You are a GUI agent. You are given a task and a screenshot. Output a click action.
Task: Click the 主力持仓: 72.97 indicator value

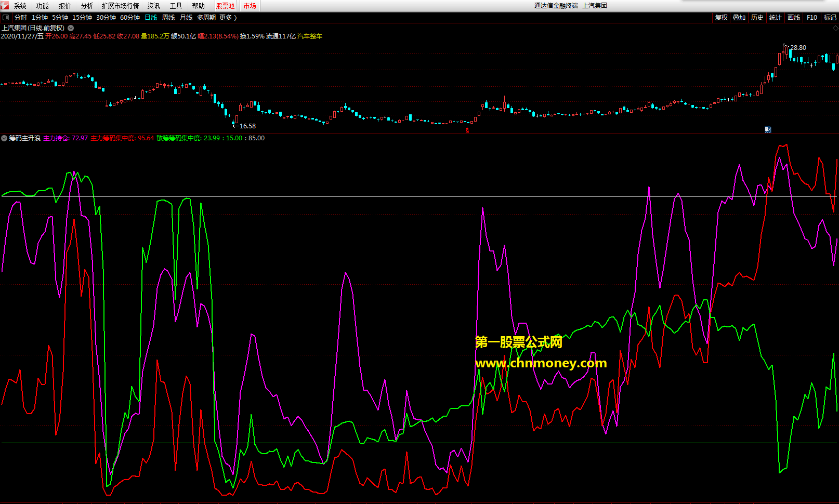tap(65, 138)
